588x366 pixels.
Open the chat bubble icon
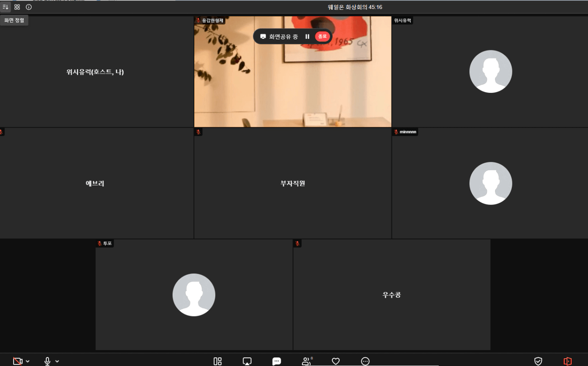(x=277, y=361)
